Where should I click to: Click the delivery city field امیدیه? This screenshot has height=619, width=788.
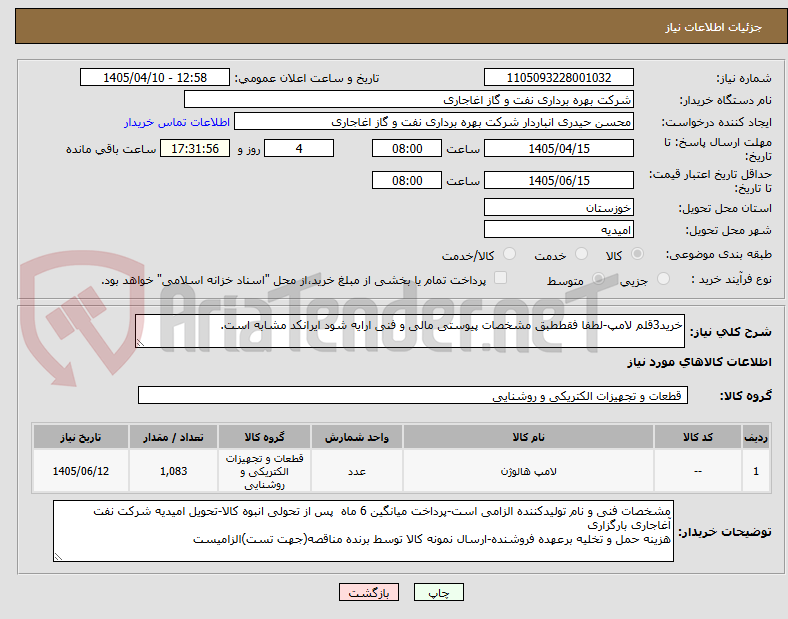tap(559, 230)
